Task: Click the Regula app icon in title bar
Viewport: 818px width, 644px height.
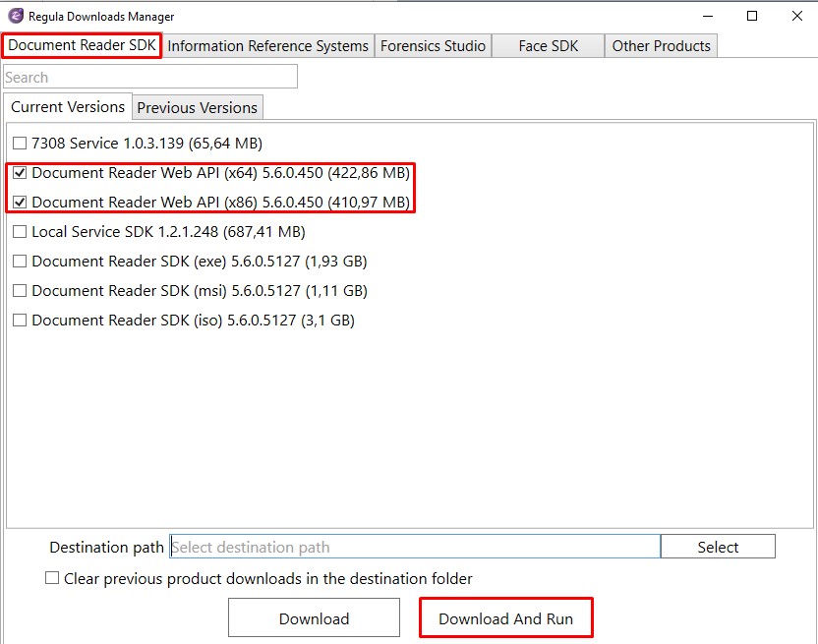Action: 16,16
